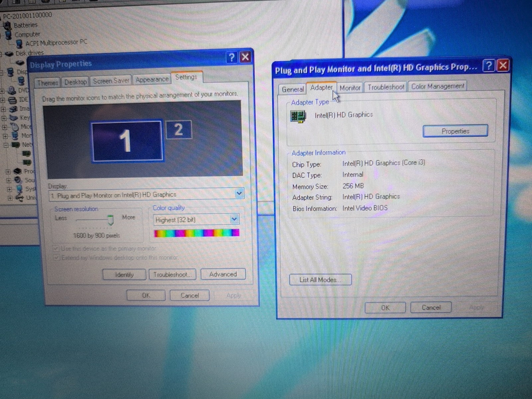
Task: Expand the Monitors tree node
Action: pyautogui.click(x=6, y=136)
